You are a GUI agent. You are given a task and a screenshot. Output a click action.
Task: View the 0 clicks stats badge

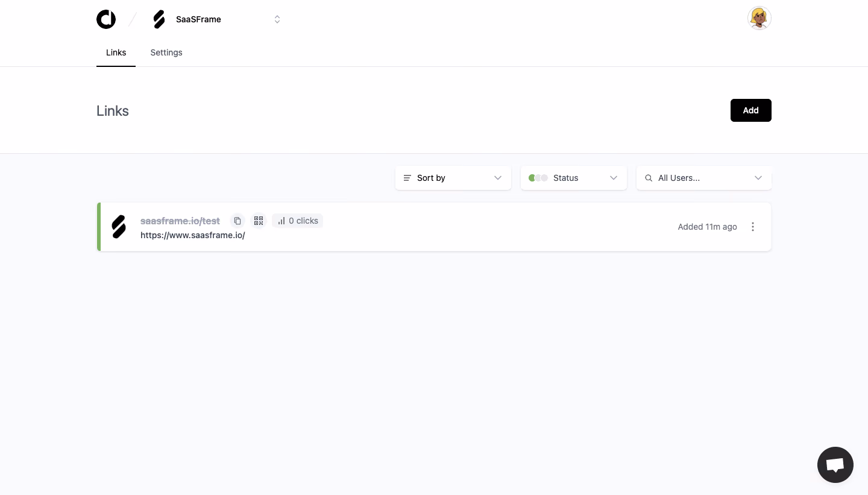298,221
